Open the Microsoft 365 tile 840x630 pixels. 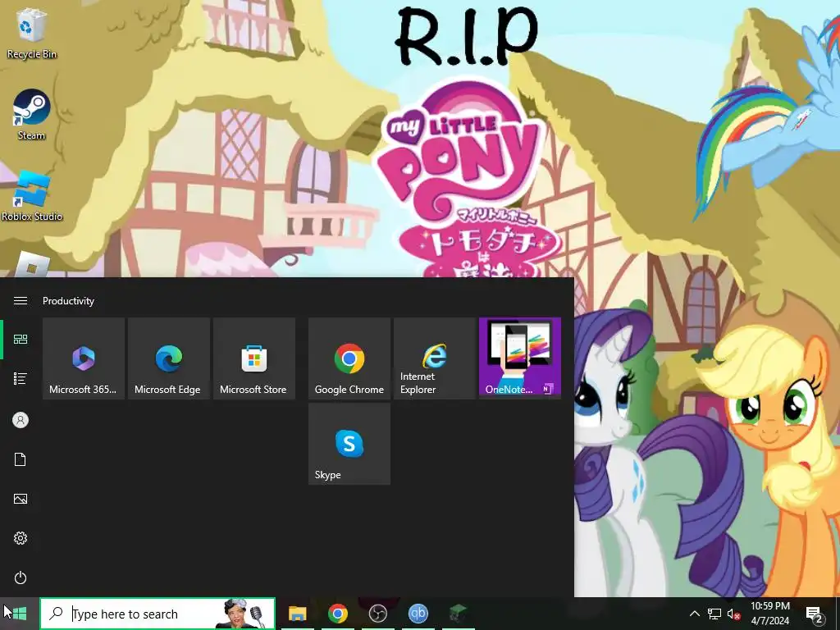tap(84, 358)
